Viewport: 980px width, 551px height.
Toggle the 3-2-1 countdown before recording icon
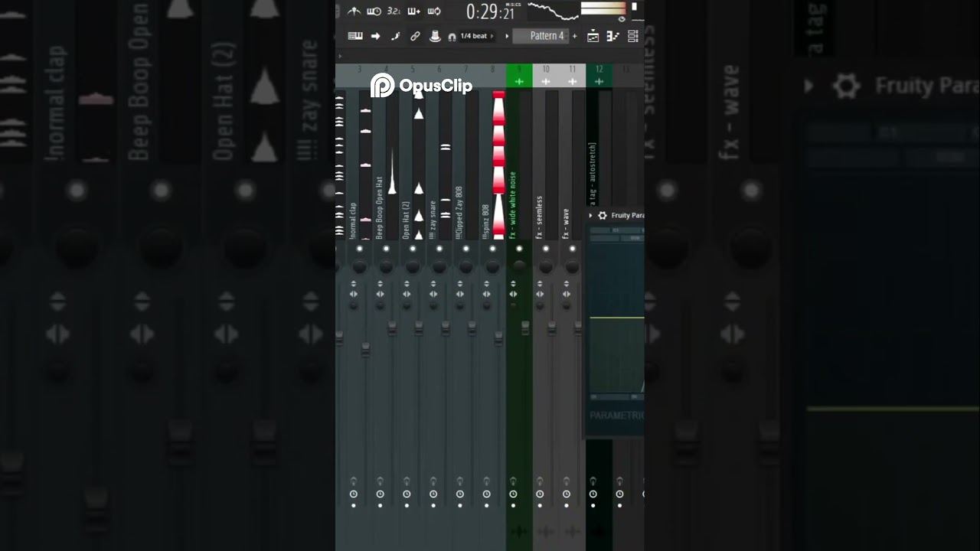[394, 11]
